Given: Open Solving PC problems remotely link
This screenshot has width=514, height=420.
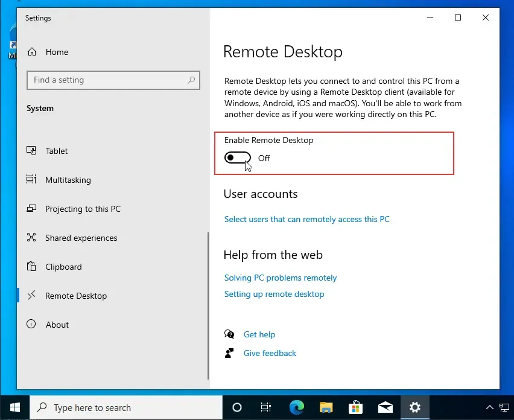Looking at the screenshot, I should [281, 278].
